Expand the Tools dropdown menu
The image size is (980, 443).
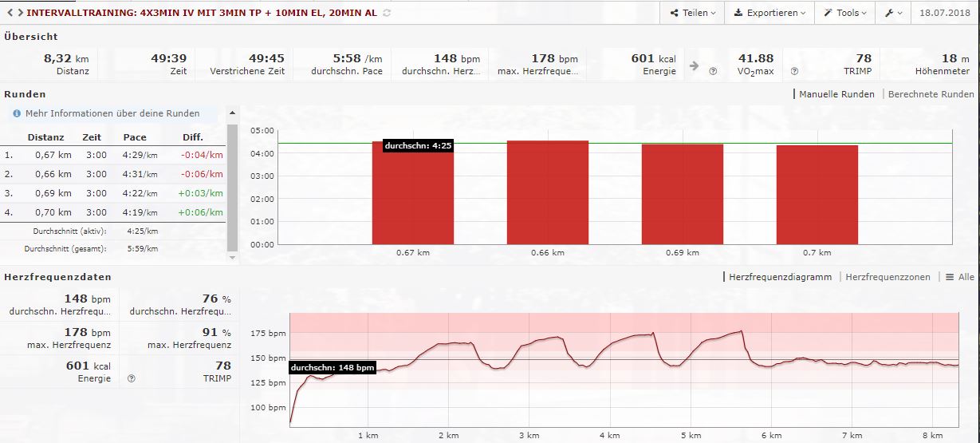pyautogui.click(x=845, y=13)
